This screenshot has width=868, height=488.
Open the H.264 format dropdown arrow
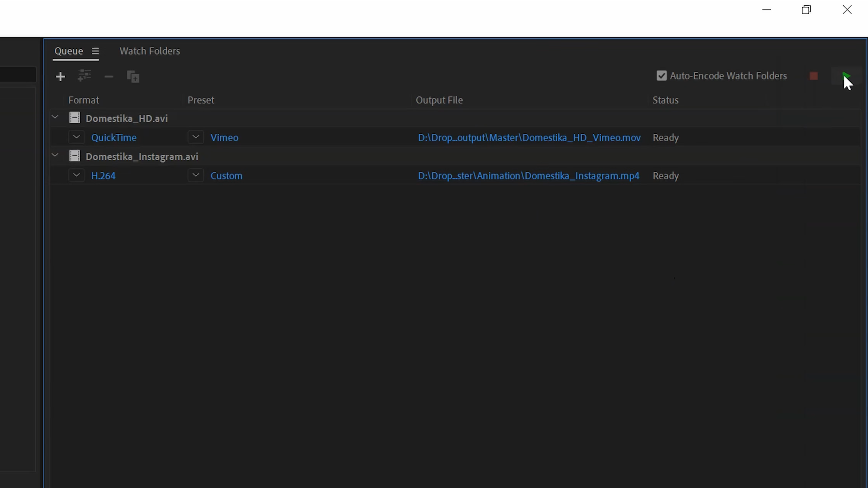[x=76, y=175]
